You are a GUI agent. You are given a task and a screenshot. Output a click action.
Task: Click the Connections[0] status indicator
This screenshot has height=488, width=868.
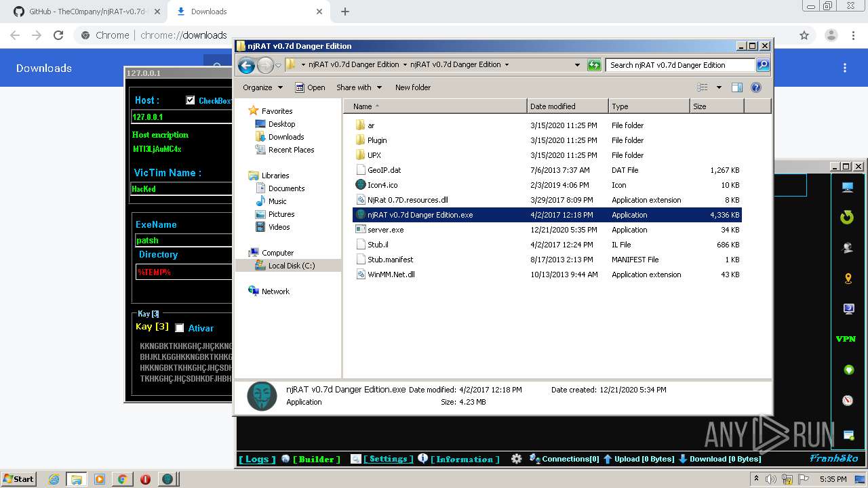[x=564, y=459]
